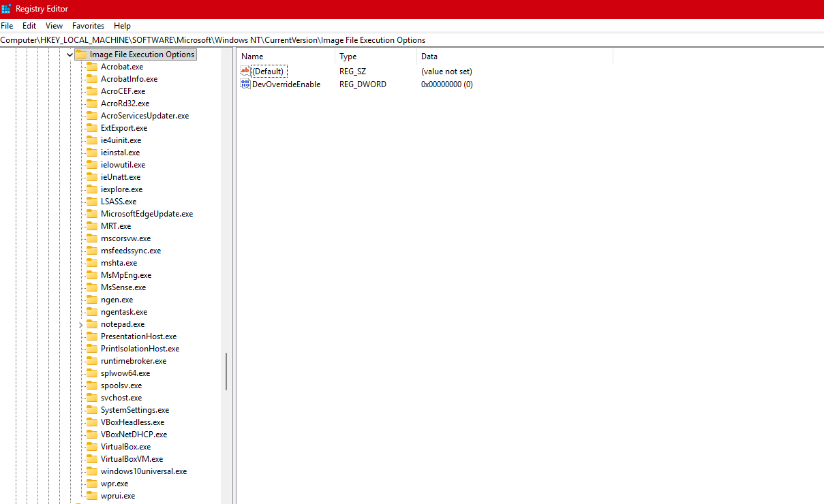
Task: Click the 0x00000000 (0) data cell
Action: click(x=447, y=84)
